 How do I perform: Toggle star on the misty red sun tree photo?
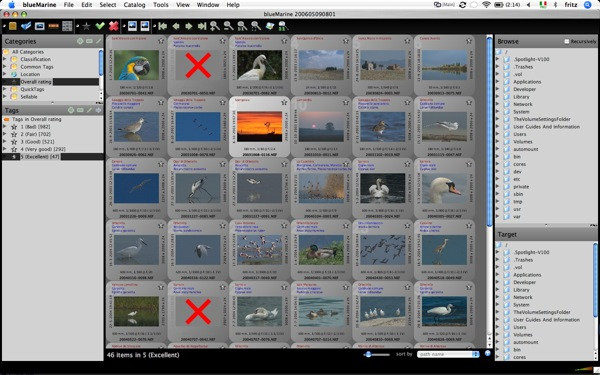pyautogui.click(x=346, y=102)
